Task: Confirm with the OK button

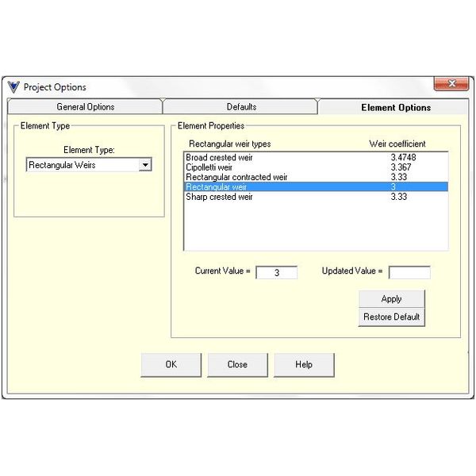Action: click(x=171, y=365)
